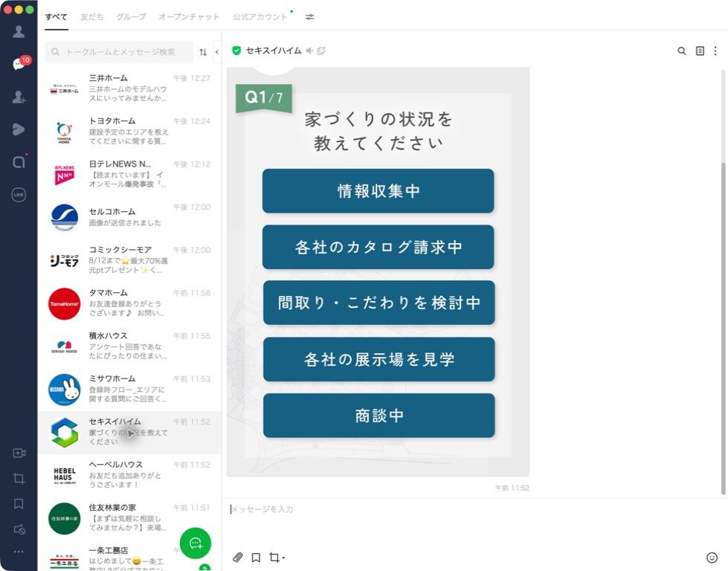728x571 pixels.
Task: Click the タマホーム red avatar
Action: (64, 303)
